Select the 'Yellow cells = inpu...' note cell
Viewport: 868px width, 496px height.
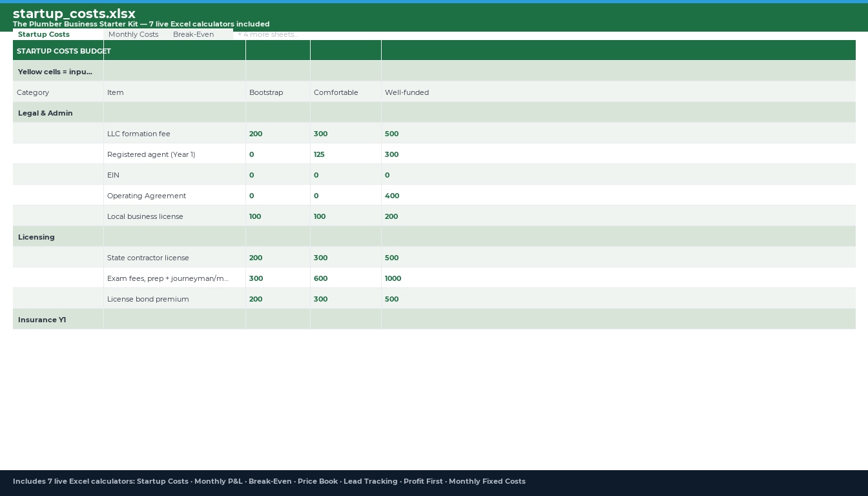[58, 71]
